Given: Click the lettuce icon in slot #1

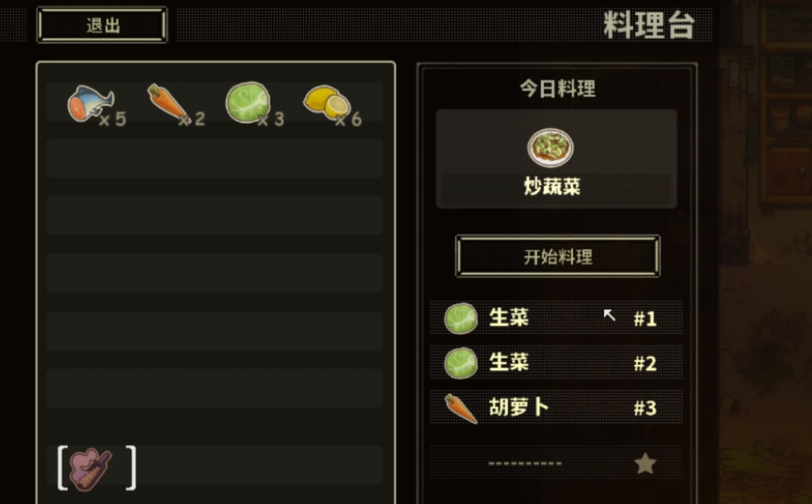Looking at the screenshot, I should click(x=461, y=318).
